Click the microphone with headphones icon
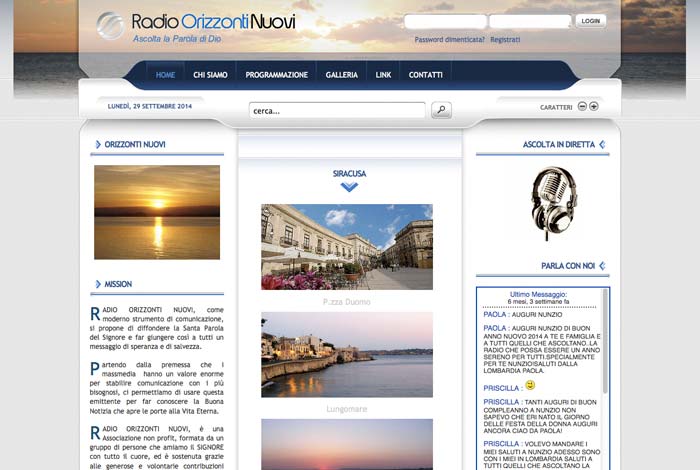 click(552, 203)
